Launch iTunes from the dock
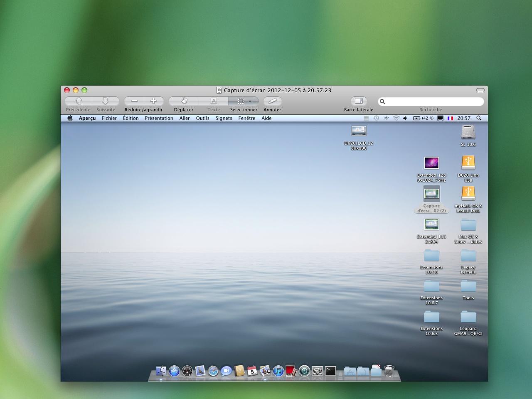This screenshot has width=532, height=399. pos(278,371)
